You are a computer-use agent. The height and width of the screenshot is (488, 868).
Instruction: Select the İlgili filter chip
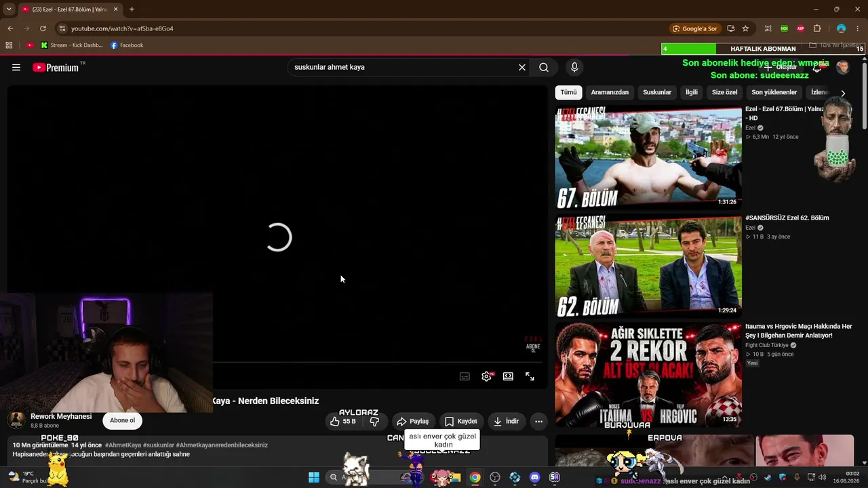[692, 92]
